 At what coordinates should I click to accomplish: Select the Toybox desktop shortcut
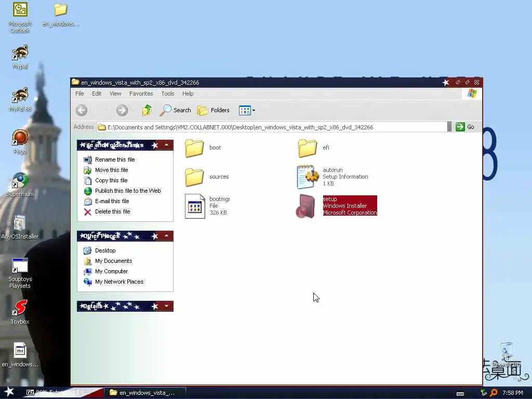20,312
